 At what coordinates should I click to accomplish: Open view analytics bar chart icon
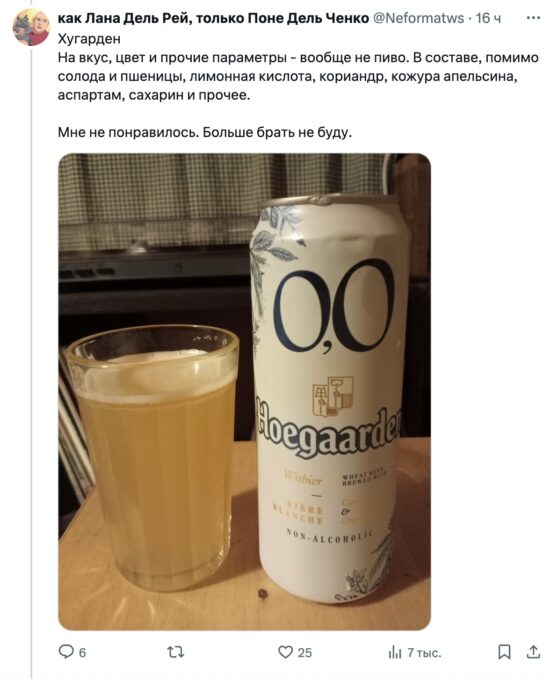[395, 652]
